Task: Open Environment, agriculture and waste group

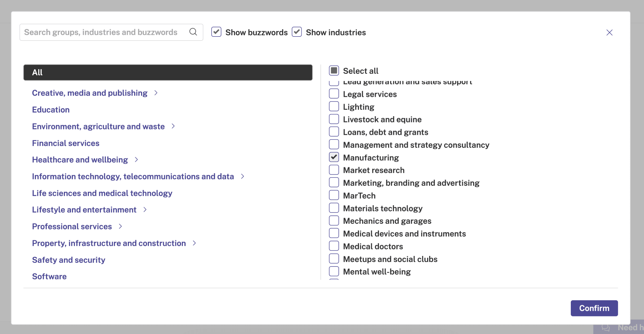Action: pos(98,126)
